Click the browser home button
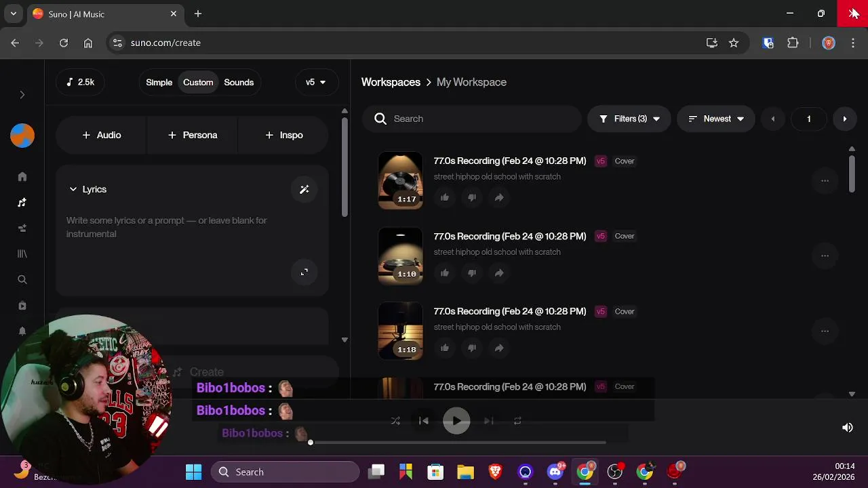 [88, 43]
